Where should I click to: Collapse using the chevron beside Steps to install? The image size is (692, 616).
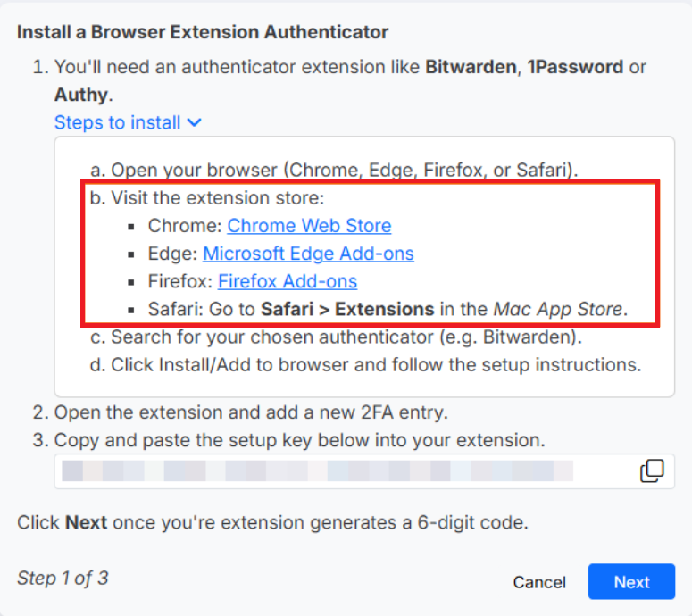click(194, 122)
